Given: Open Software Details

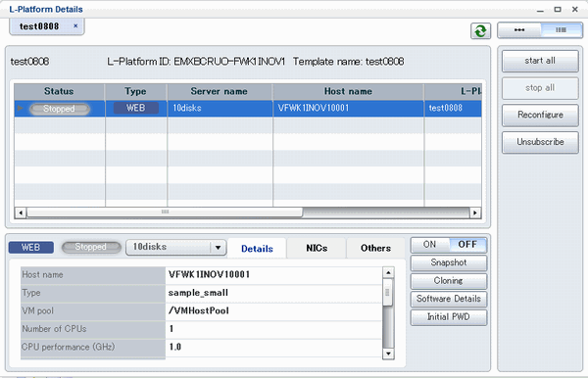Looking at the screenshot, I should pos(449,299).
